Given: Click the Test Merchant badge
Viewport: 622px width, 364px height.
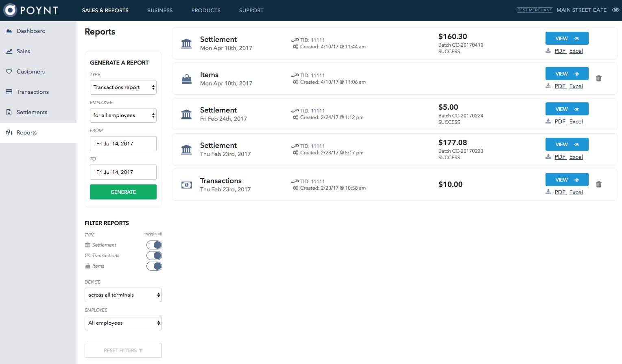Looking at the screenshot, I should (x=535, y=10).
